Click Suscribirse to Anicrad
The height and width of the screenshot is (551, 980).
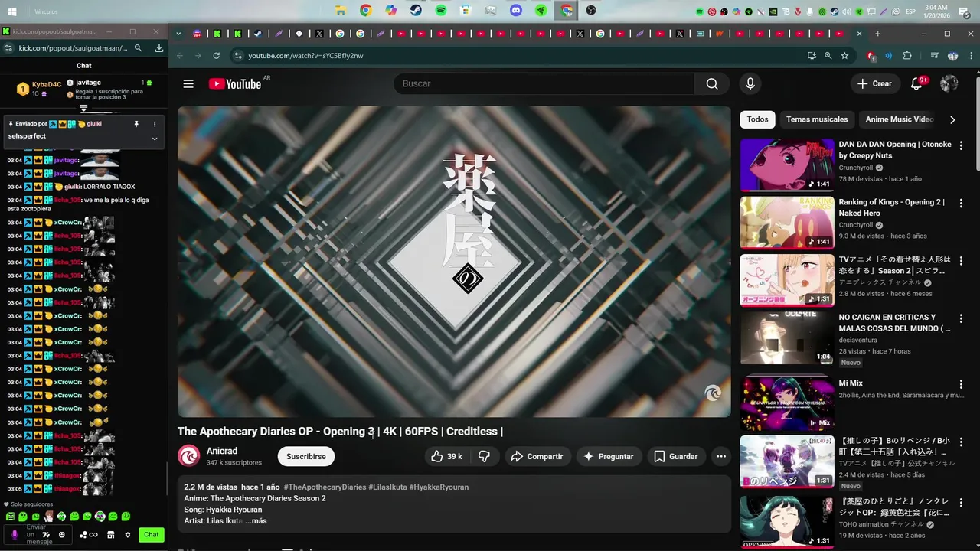point(306,456)
